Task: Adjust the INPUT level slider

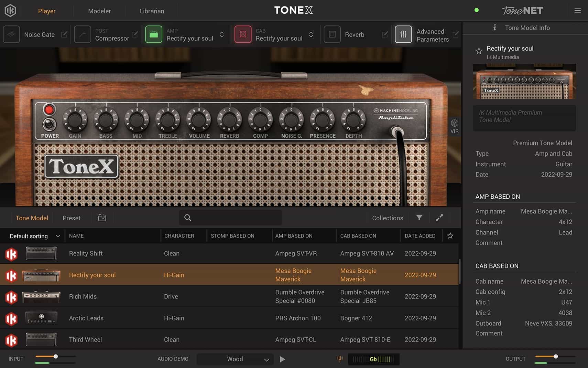Action: pyautogui.click(x=55, y=357)
